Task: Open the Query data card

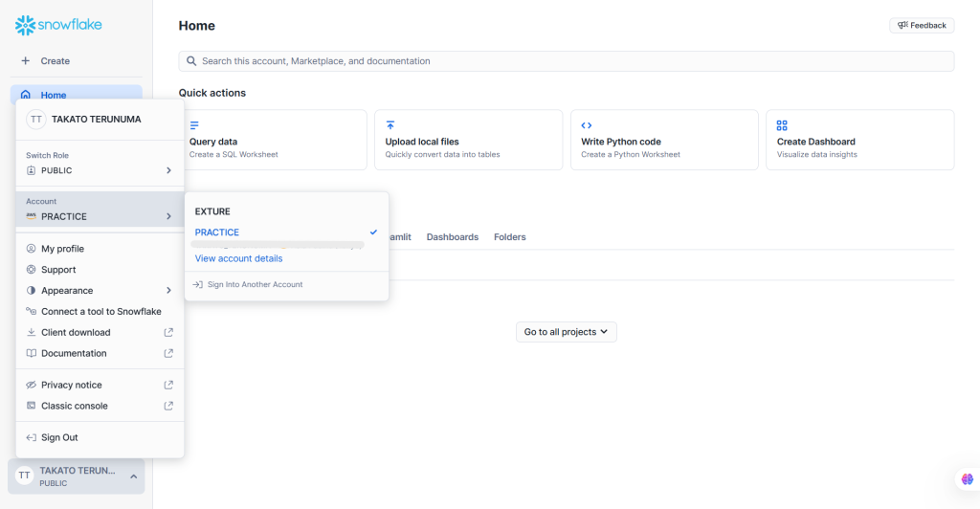Action: click(275, 140)
